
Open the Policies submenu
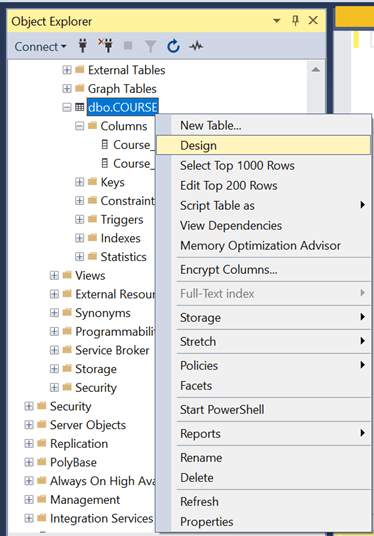click(x=264, y=365)
